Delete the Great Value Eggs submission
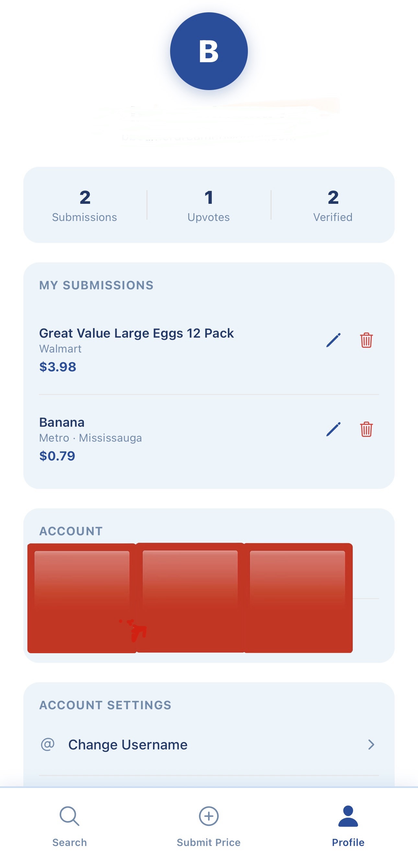Image resolution: width=418 pixels, height=868 pixels. [366, 340]
